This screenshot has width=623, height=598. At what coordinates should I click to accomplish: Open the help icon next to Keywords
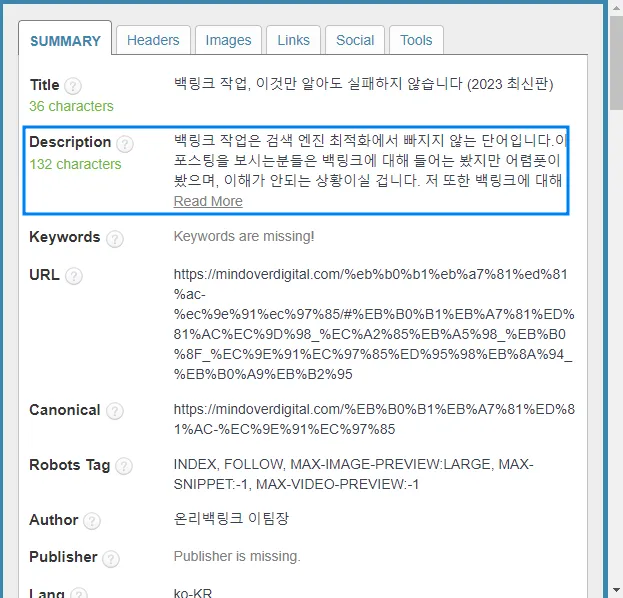[115, 238]
